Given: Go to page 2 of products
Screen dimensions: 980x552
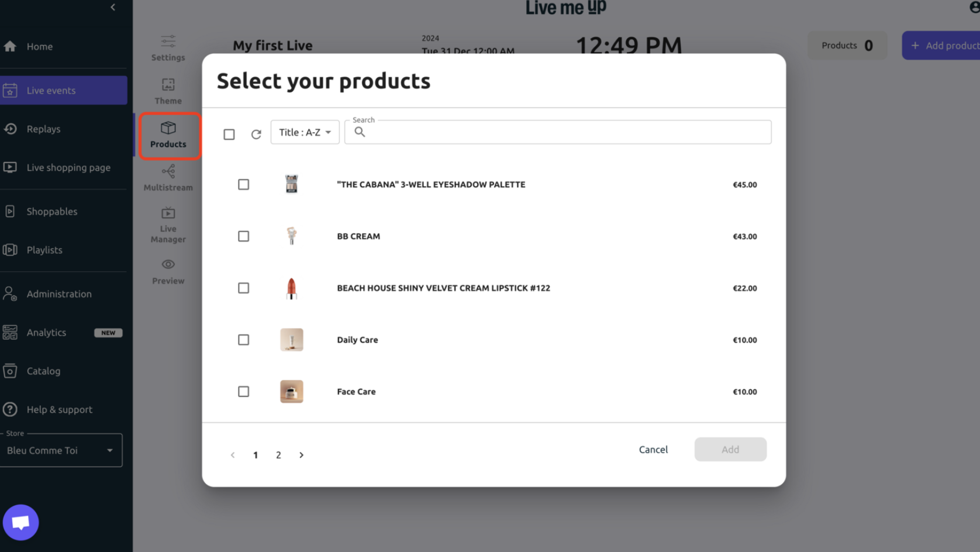Looking at the screenshot, I should [x=278, y=455].
